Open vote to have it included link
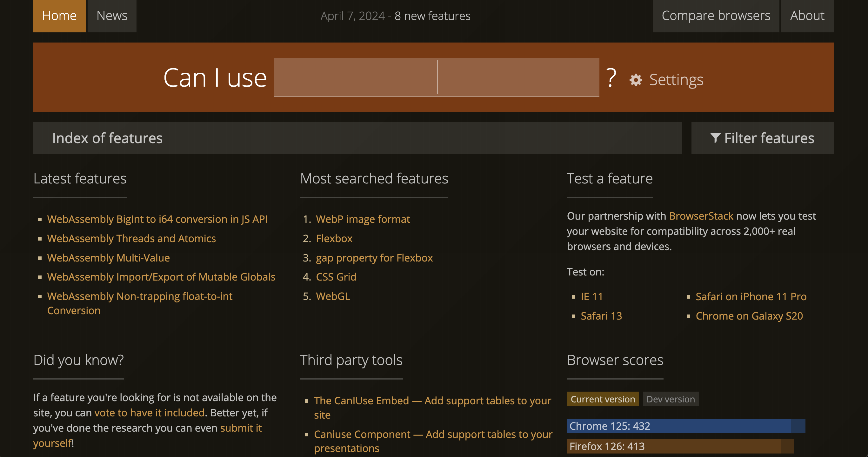 point(150,413)
